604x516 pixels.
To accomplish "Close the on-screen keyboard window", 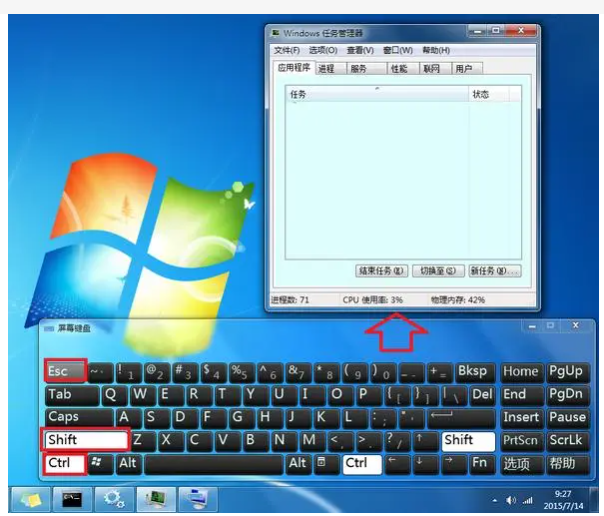I will [575, 326].
